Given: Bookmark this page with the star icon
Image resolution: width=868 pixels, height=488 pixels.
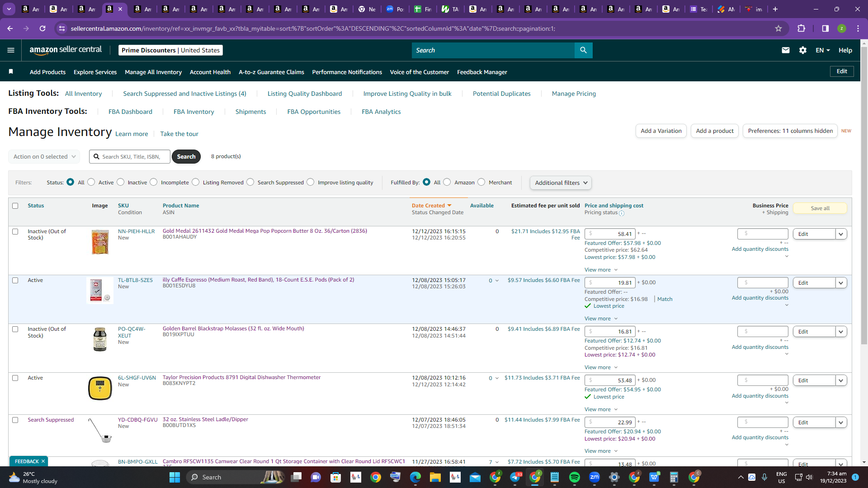Looking at the screenshot, I should 778,28.
